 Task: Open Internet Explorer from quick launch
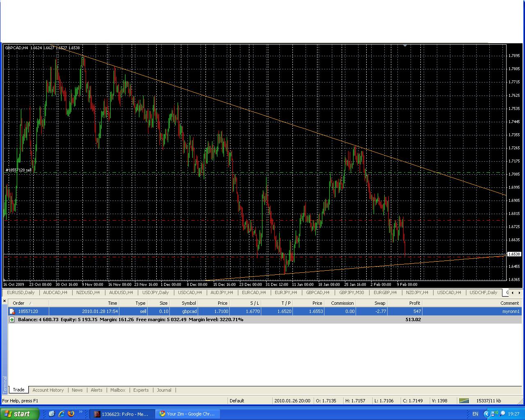click(x=61, y=414)
